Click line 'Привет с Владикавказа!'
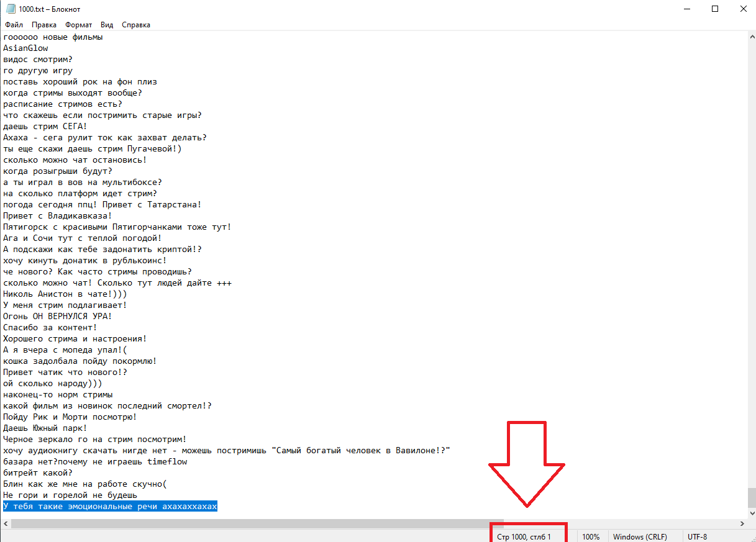 tap(58, 215)
